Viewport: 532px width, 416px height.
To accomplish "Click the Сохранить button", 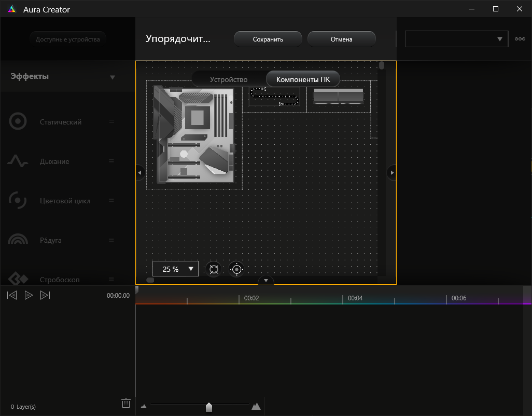I will tap(268, 38).
